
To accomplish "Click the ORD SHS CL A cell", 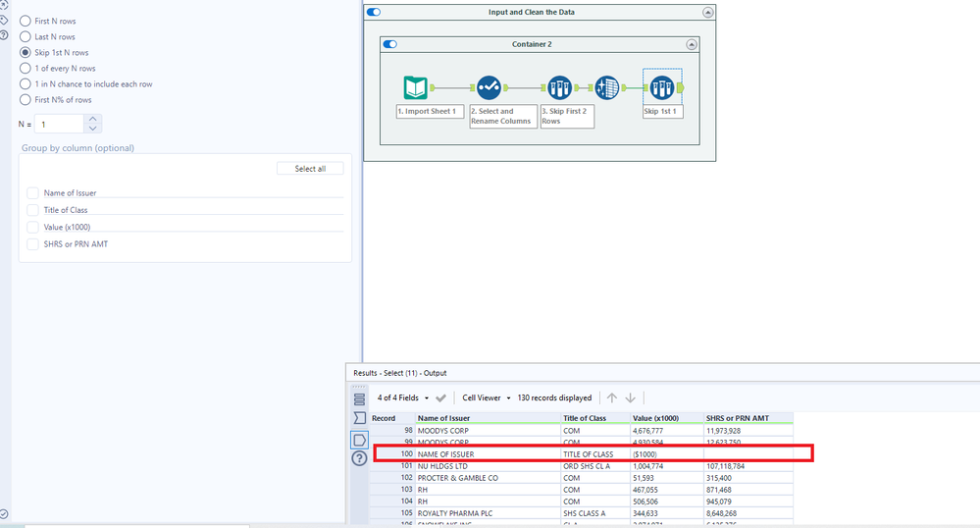I will click(595, 466).
